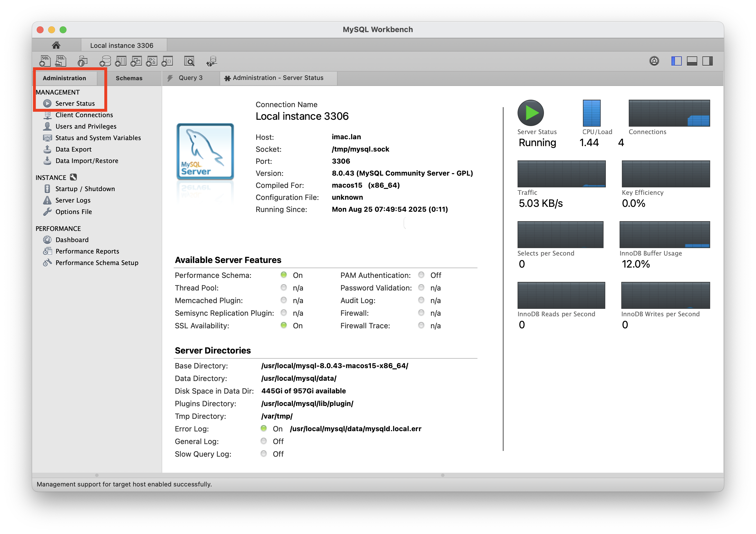Click the data directory path "/usr/local/mysql/data/"
756x534 pixels.
[299, 378]
